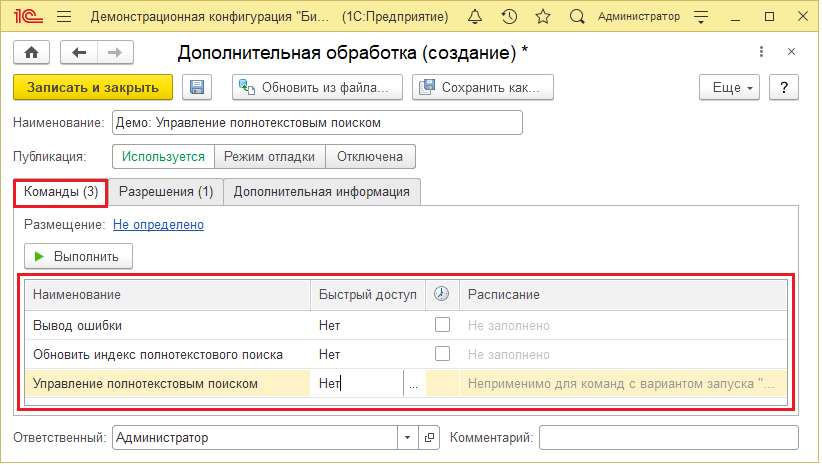Select the Вывод ошибки row

point(406,325)
